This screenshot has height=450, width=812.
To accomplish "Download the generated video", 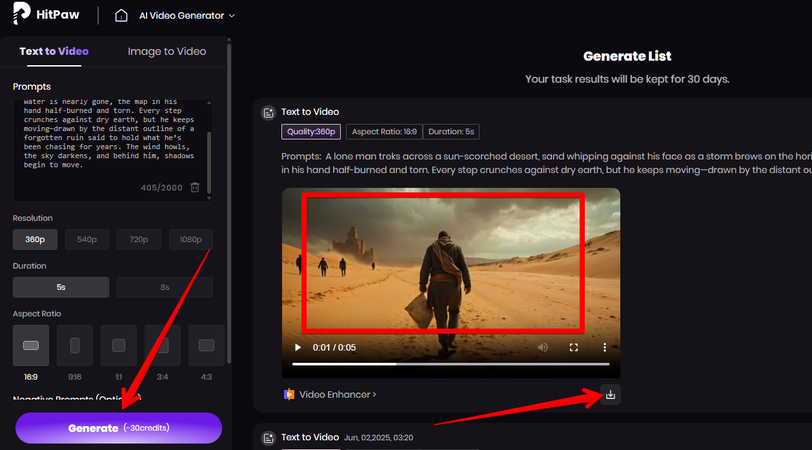I will tap(611, 395).
